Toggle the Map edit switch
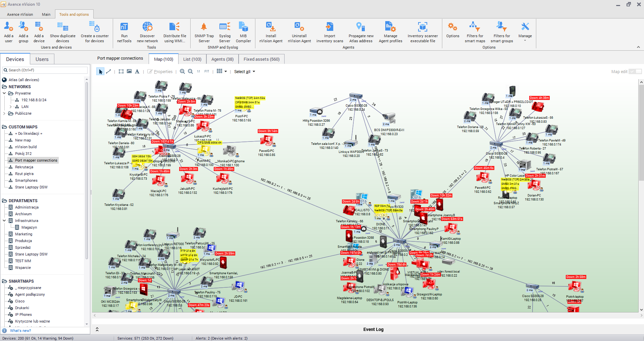This screenshot has width=644, height=341. 635,71
